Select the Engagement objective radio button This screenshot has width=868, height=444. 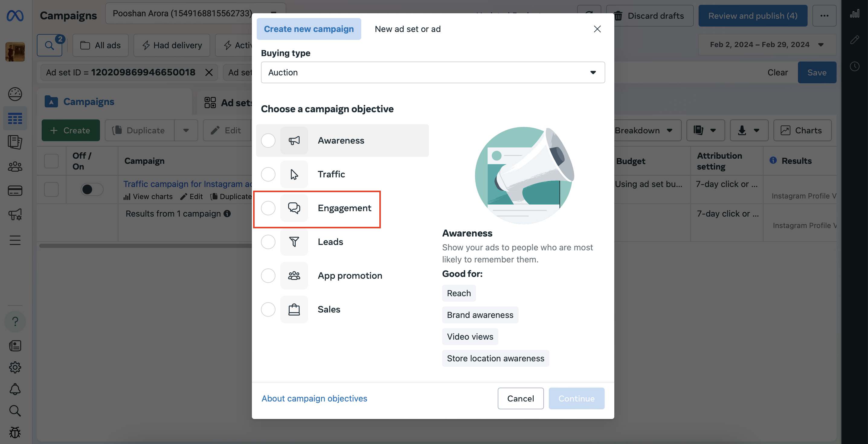268,208
